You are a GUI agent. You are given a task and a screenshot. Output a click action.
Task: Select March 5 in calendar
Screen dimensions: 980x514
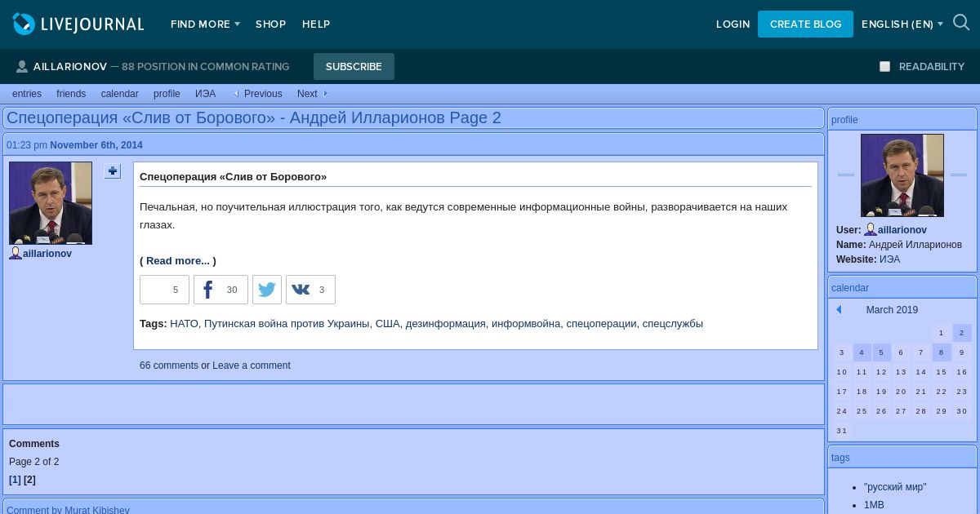pyautogui.click(x=881, y=352)
